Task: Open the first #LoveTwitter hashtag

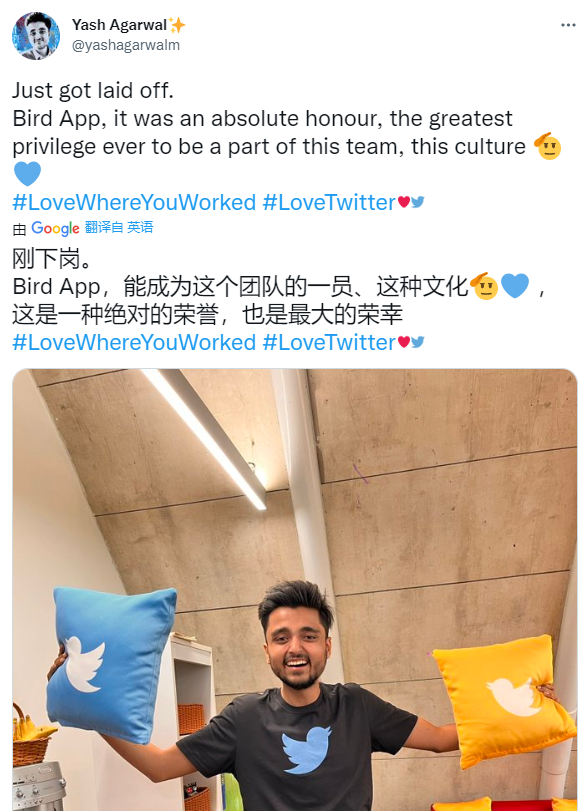Action: [329, 202]
